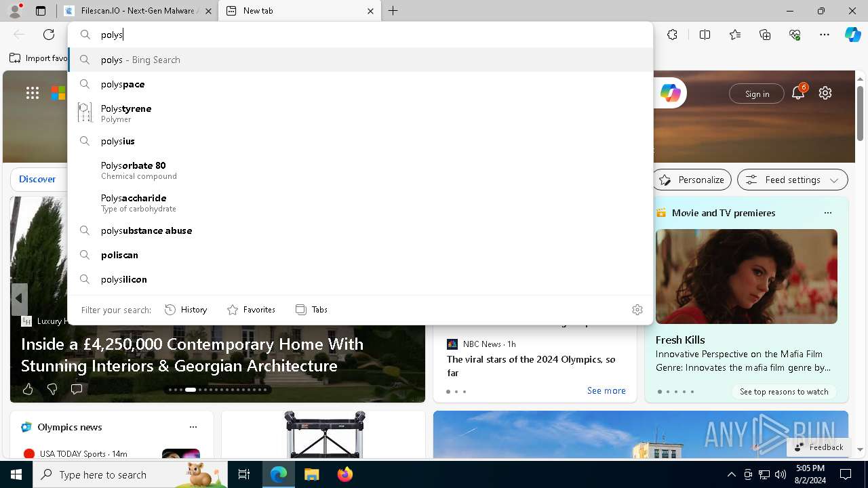Open a new tab with plus button
Screen dimensions: 868x488
coord(393,11)
